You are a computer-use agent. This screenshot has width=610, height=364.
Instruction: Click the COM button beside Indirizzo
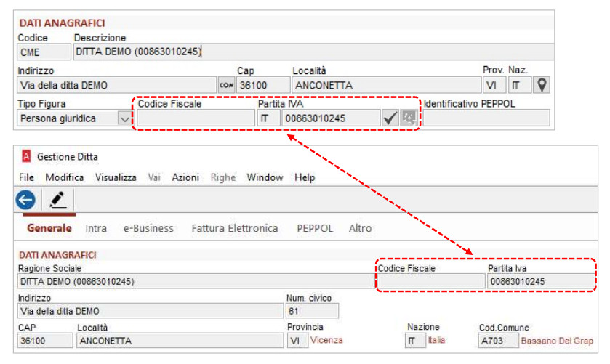point(226,85)
